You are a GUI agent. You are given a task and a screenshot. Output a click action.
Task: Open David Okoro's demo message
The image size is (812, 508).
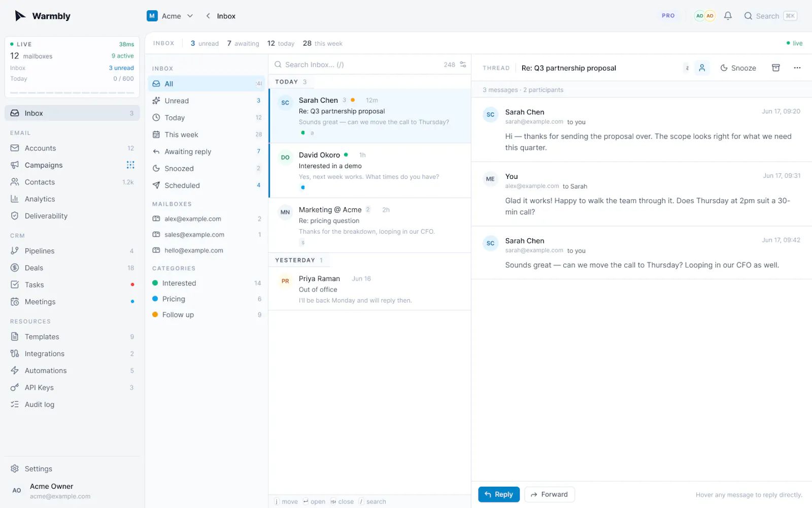[370, 171]
